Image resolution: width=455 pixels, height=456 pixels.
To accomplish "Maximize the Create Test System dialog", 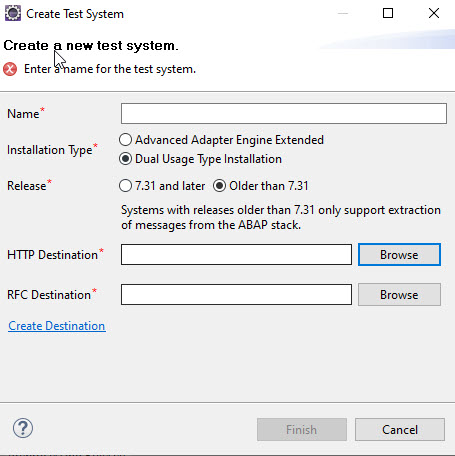I will click(x=388, y=13).
